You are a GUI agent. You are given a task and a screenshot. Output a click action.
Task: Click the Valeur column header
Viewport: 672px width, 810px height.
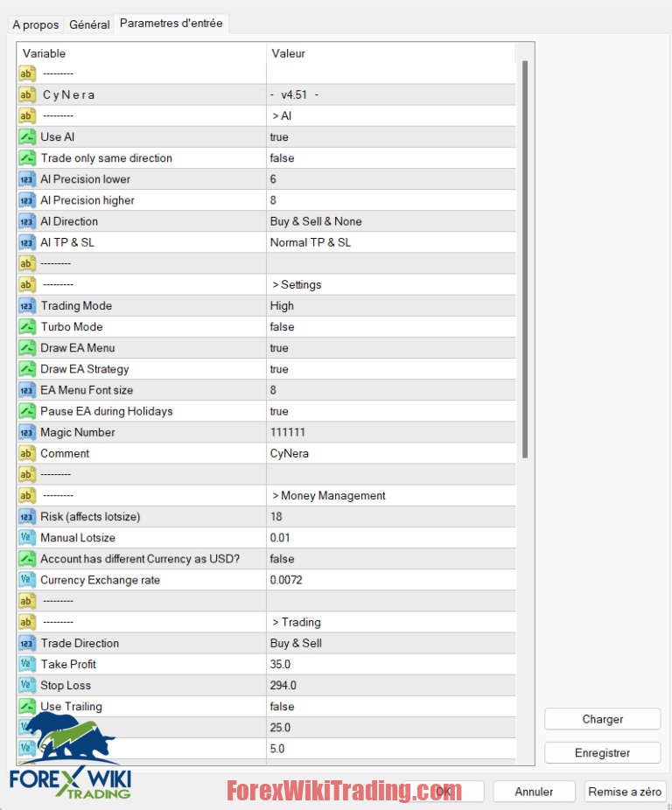coord(391,53)
